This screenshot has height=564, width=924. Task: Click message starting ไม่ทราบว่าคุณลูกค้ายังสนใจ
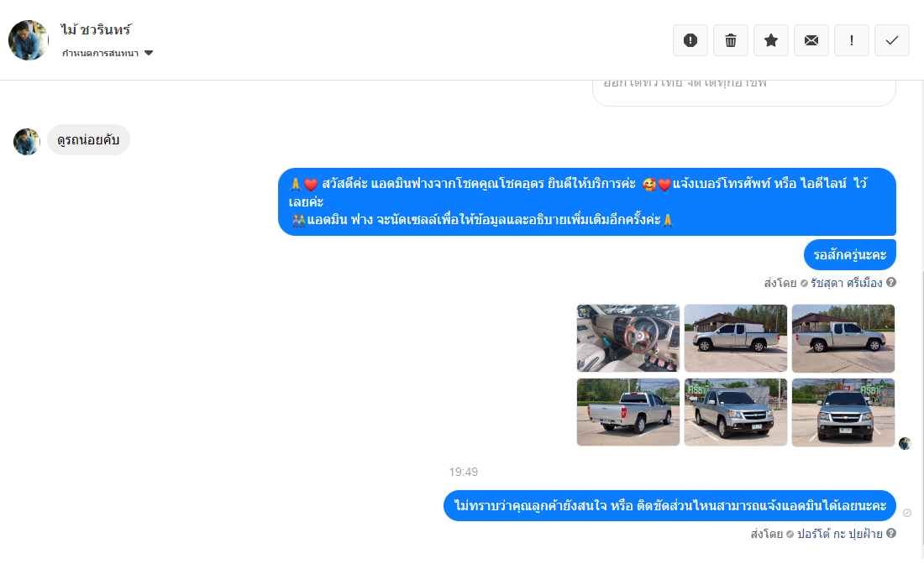670,506
